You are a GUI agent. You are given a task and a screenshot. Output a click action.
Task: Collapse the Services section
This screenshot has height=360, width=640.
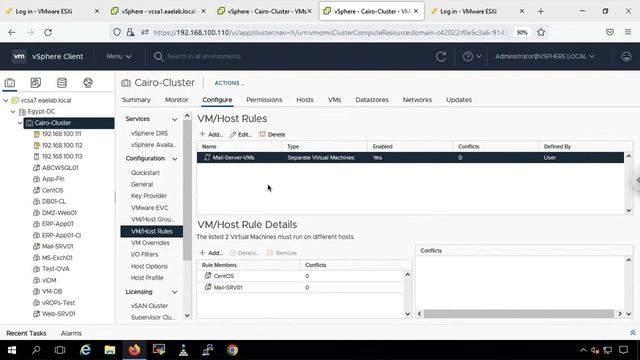(175, 119)
